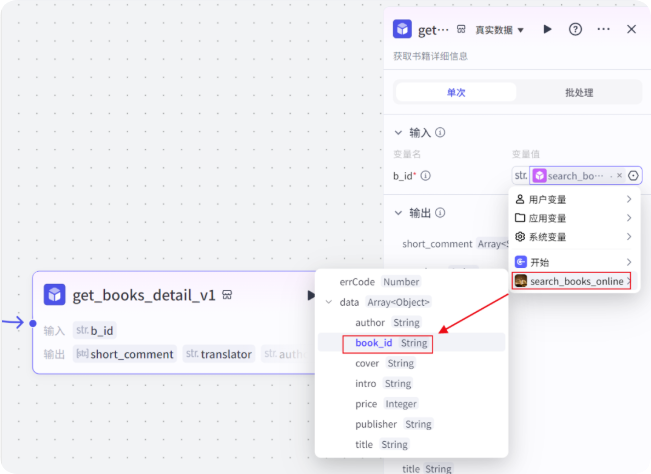Click 获取书籍详细信息 description text
The width and height of the screenshot is (651, 474).
[431, 56]
